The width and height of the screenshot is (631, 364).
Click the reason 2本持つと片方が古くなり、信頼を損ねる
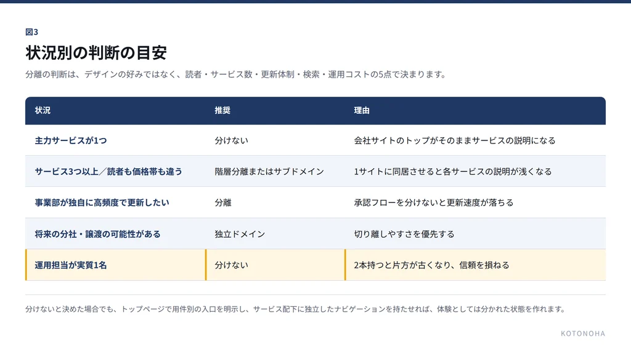click(431, 265)
